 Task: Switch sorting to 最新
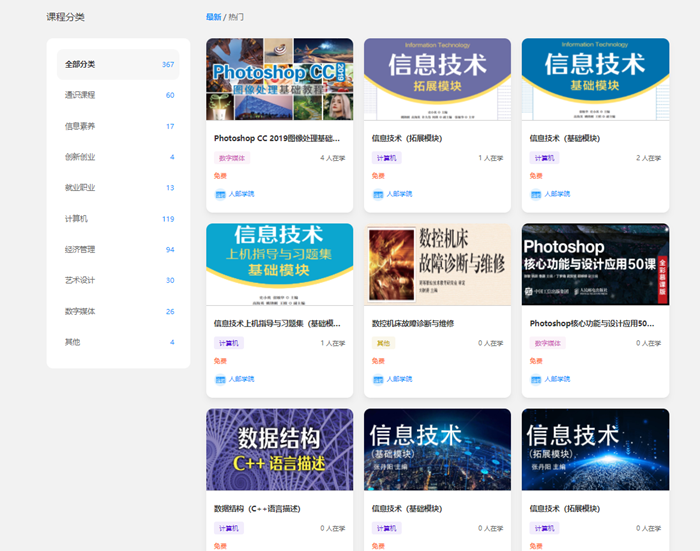point(213,17)
